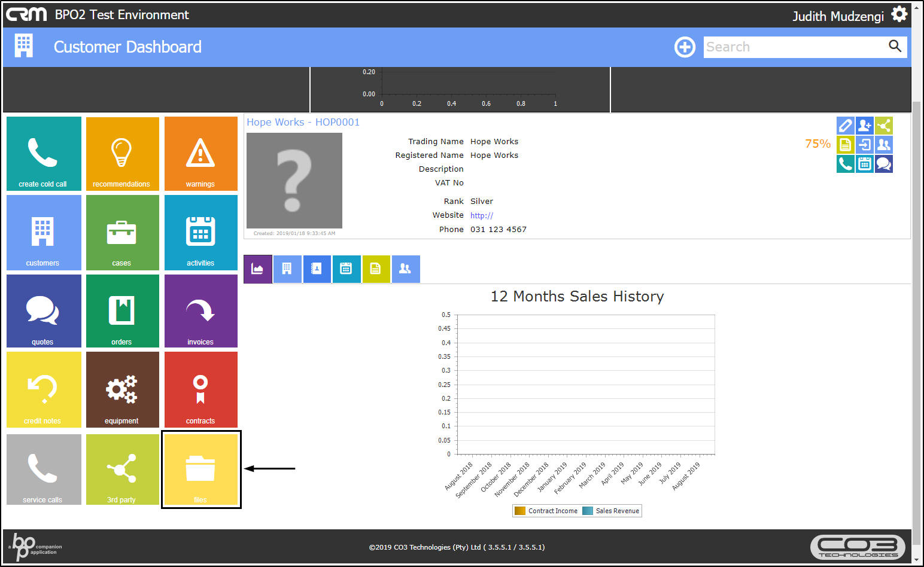Click the add contact person icon
This screenshot has height=567, width=924.
pyautogui.click(x=865, y=126)
